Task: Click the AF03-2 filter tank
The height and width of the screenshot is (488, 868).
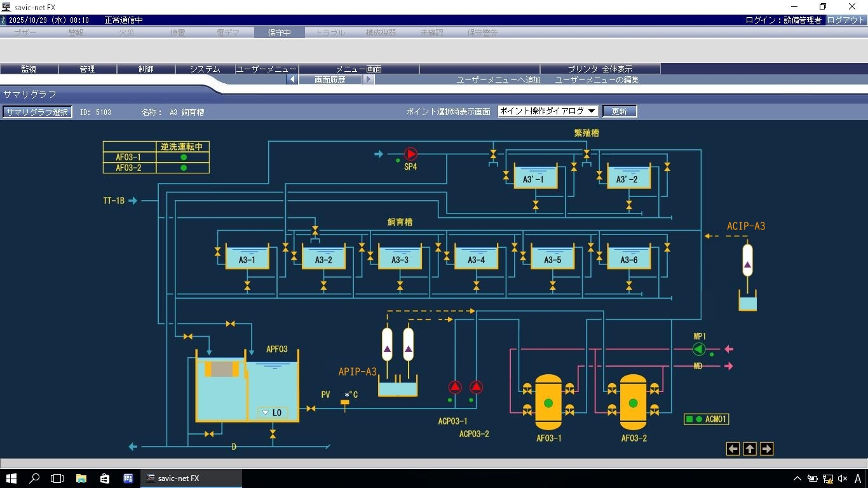Action: coord(633,403)
